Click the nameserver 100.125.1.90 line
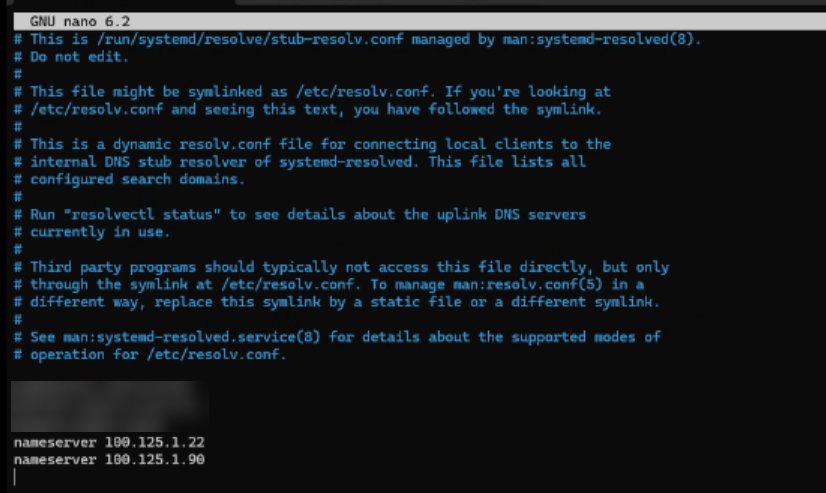Screen dimensions: 826x493 tap(111, 458)
